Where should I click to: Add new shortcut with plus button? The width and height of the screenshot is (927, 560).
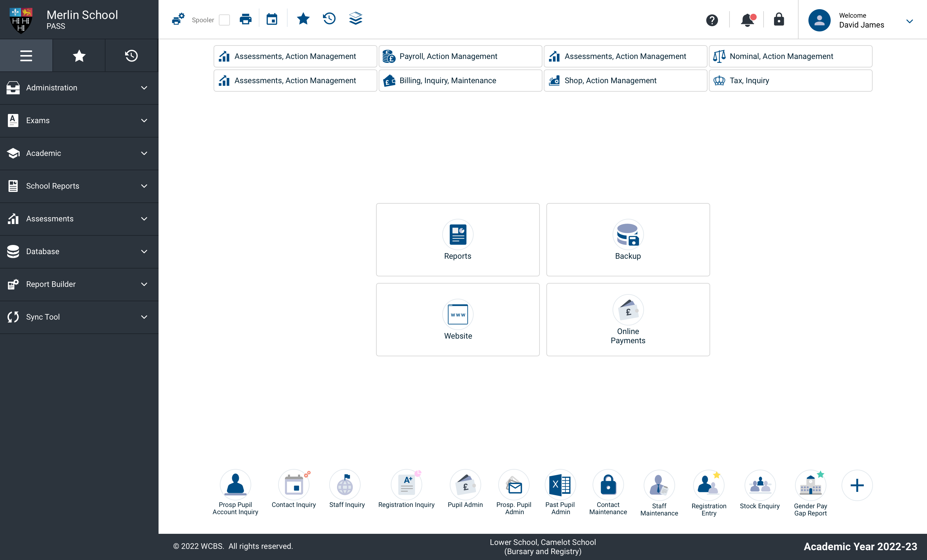pyautogui.click(x=857, y=485)
